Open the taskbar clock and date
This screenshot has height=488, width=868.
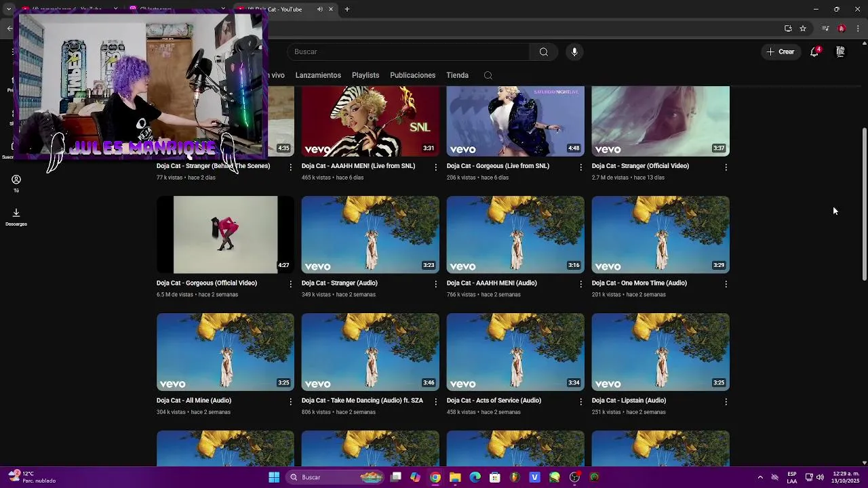846,477
